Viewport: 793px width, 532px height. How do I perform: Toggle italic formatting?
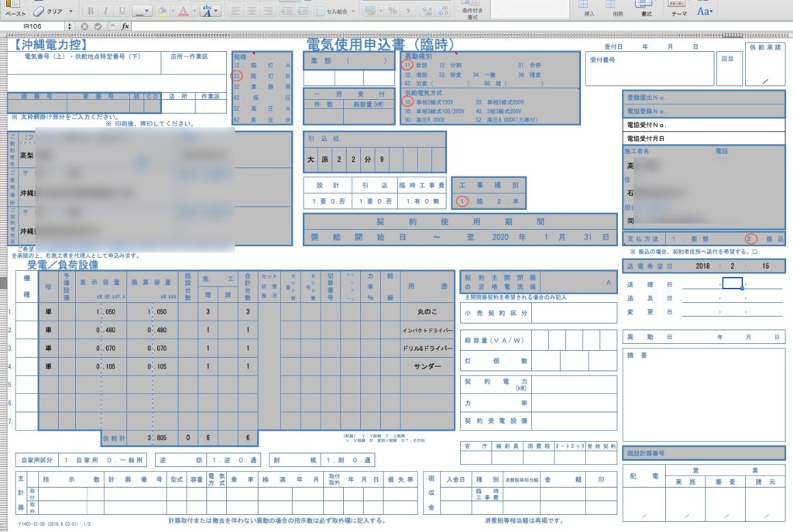point(106,11)
